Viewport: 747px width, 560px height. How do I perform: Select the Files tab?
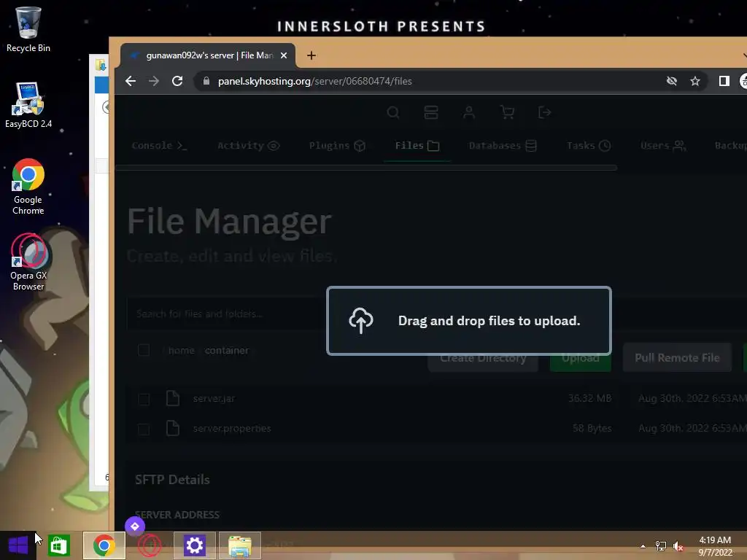417,146
